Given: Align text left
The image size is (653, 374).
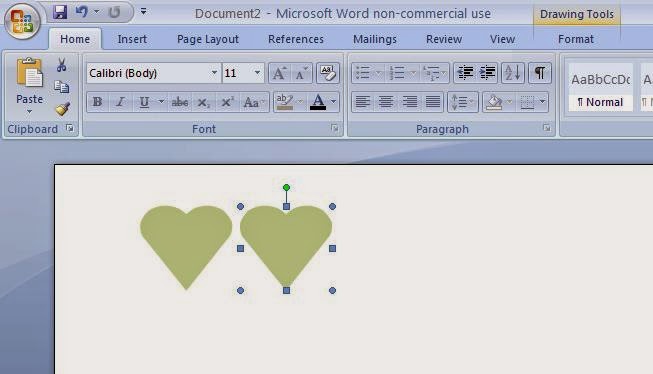Looking at the screenshot, I should click(x=363, y=102).
